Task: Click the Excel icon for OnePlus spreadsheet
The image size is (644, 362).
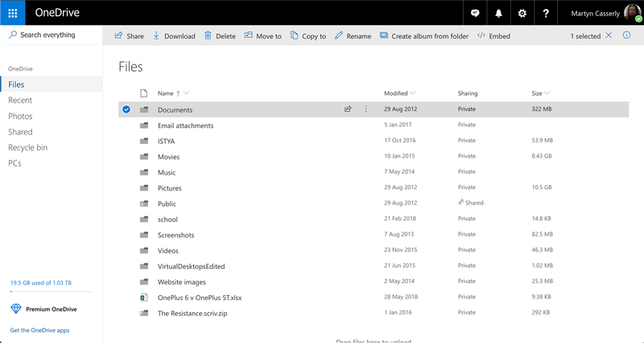Action: [144, 297]
